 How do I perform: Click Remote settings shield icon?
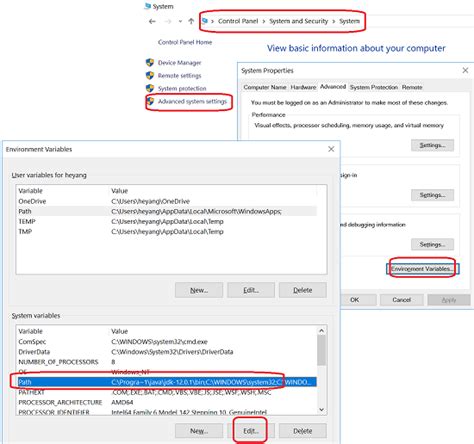coord(150,75)
